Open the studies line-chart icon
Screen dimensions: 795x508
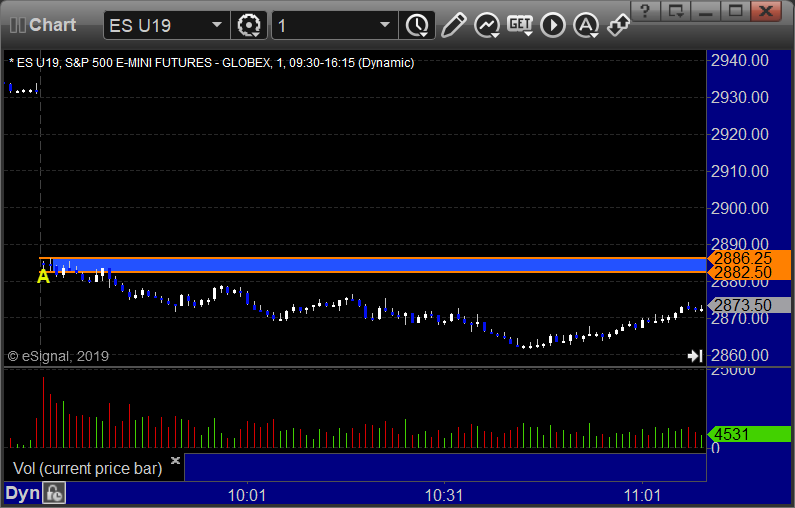tap(487, 25)
